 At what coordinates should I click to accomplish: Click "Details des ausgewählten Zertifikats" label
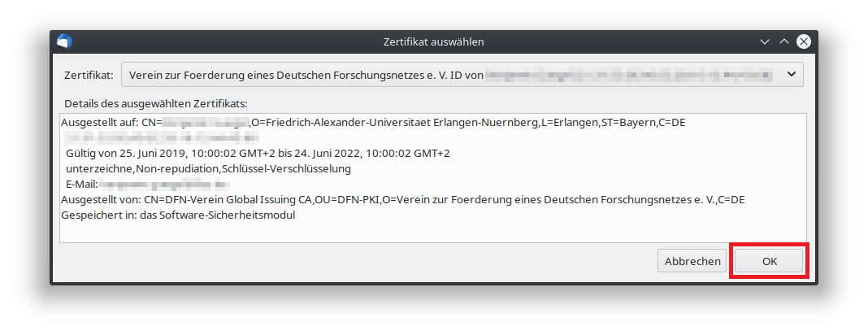[154, 104]
